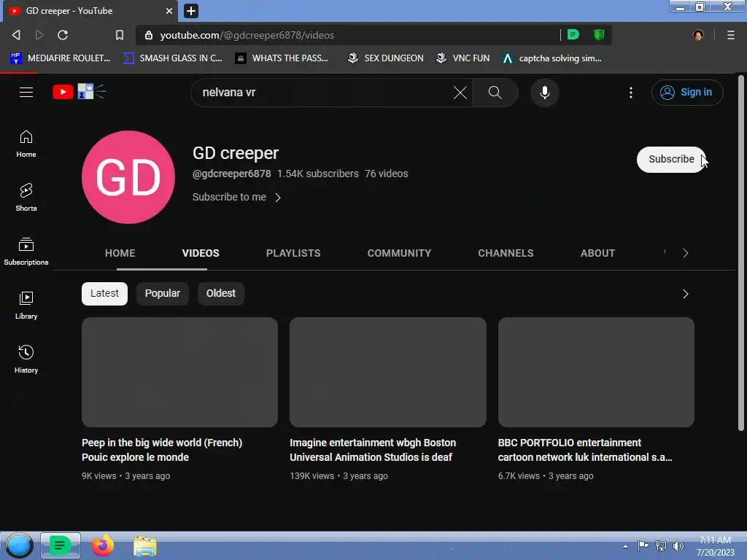Viewport: 747px width, 560px height.
Task: Open the WHATS THE PASS... bookmark
Action: coord(282,58)
